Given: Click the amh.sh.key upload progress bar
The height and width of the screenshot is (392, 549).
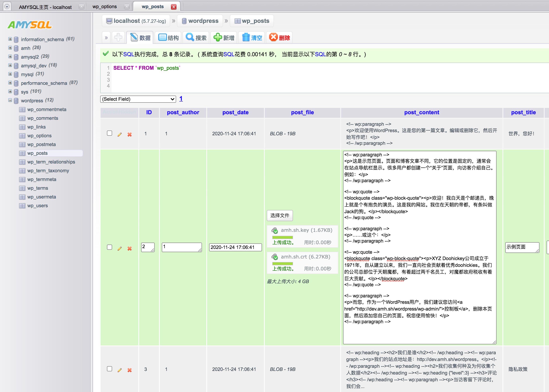Looking at the screenshot, I should point(282,237).
